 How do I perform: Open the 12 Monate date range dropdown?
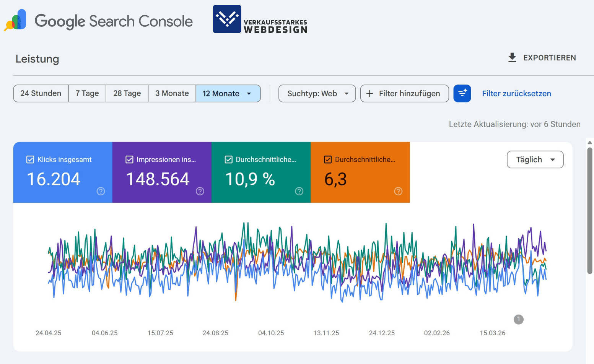(x=228, y=93)
